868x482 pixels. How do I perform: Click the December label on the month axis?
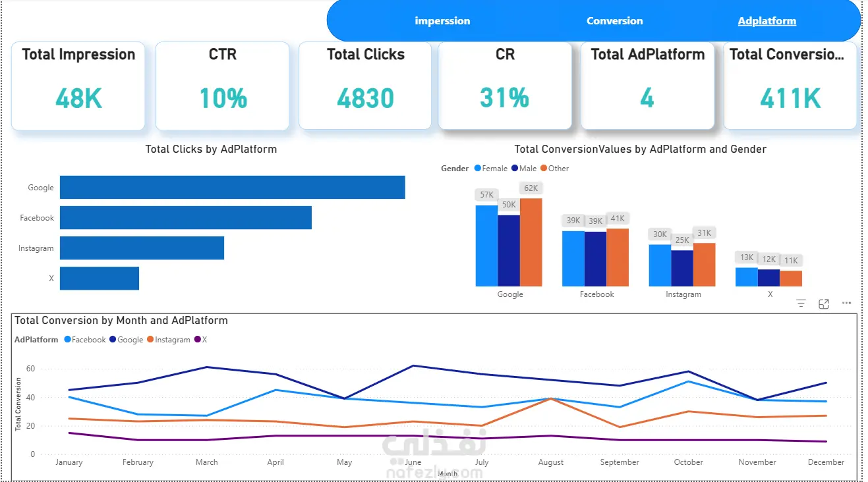826,462
